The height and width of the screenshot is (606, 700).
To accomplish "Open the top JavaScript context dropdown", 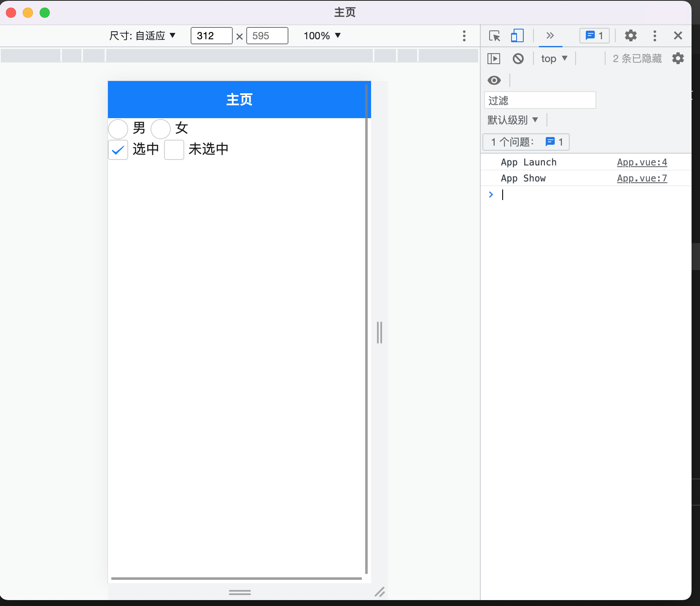I will pos(554,59).
